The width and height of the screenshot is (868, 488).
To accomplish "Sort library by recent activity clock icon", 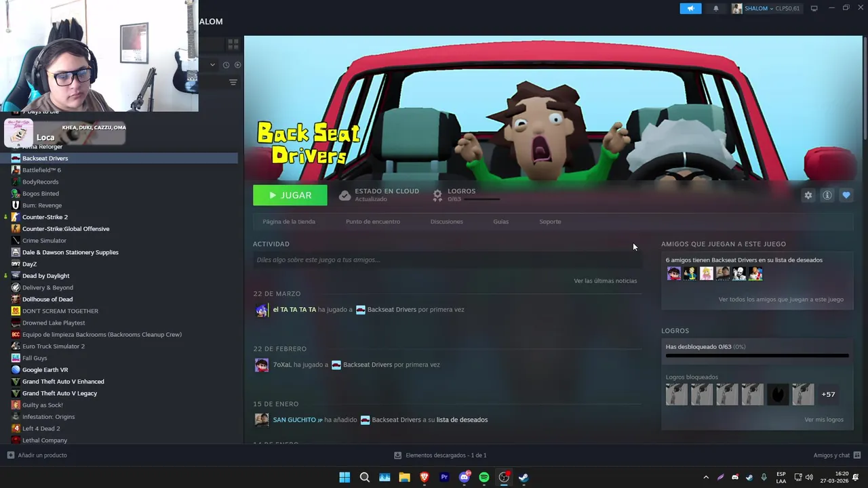I will pos(226,65).
